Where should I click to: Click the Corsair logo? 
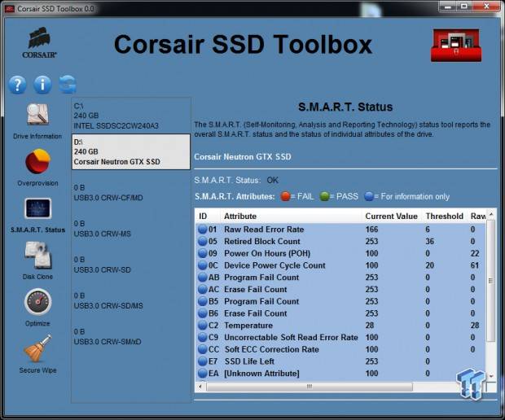39,43
